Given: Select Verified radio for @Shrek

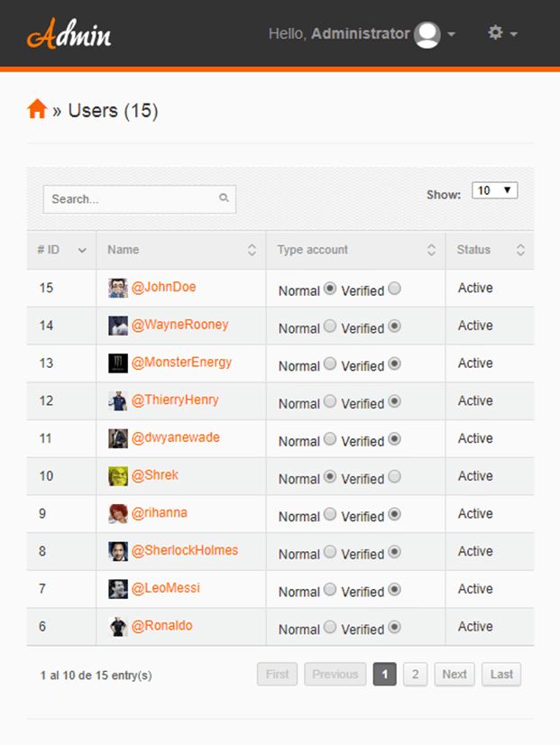Looking at the screenshot, I should [x=395, y=476].
